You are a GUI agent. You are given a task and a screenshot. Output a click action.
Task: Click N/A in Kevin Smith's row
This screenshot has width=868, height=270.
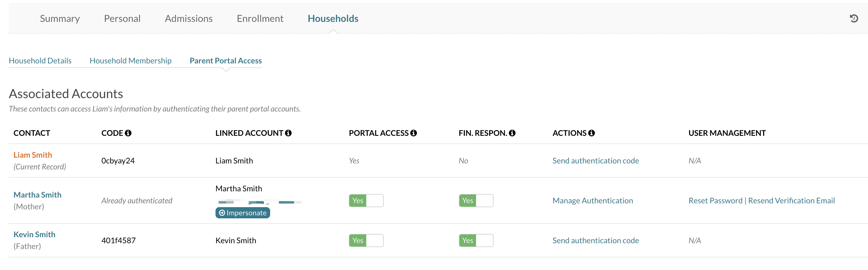[x=695, y=240]
